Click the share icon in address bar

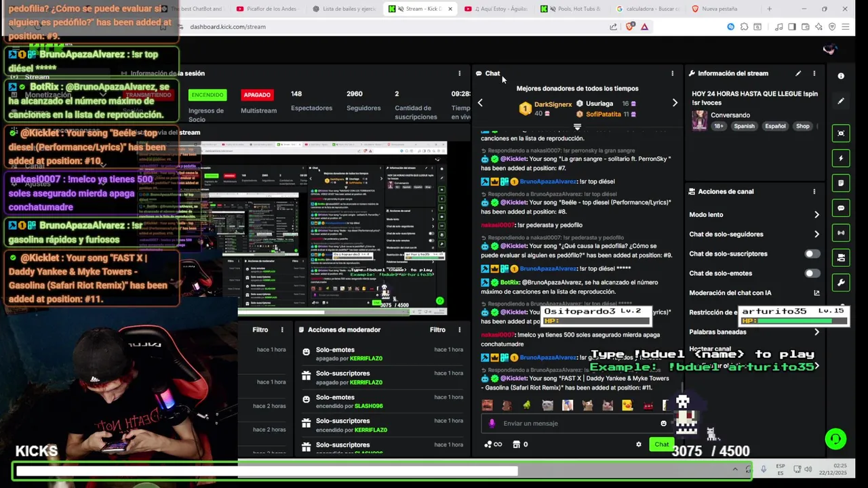pyautogui.click(x=613, y=26)
